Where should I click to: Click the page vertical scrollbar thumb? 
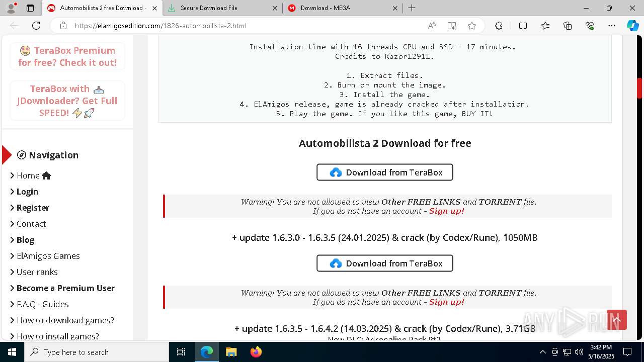pyautogui.click(x=640, y=88)
